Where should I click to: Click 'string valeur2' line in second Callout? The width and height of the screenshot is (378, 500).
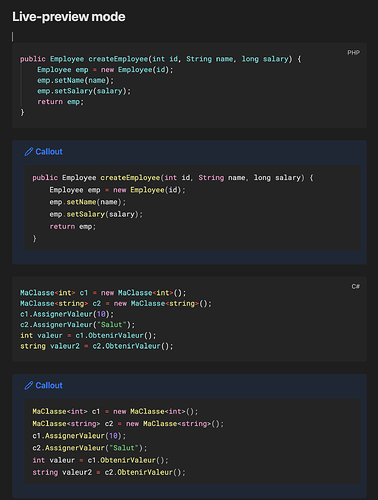click(x=109, y=472)
